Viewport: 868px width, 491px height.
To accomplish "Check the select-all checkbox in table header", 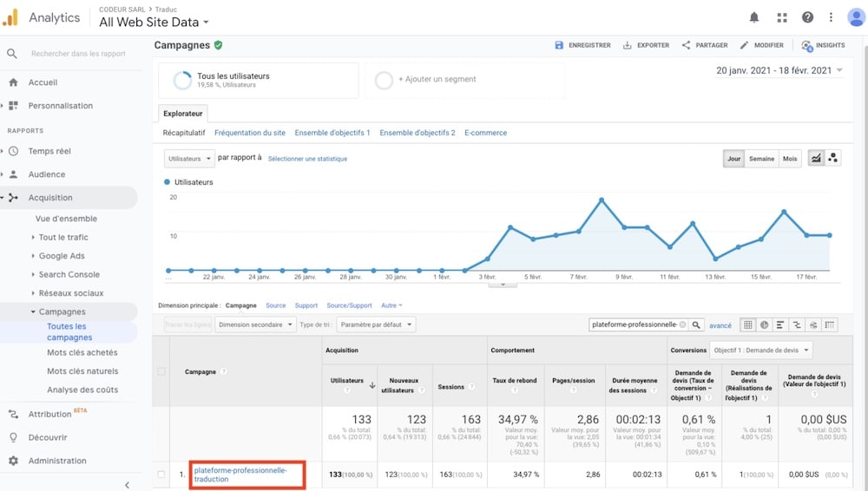I will (x=161, y=372).
